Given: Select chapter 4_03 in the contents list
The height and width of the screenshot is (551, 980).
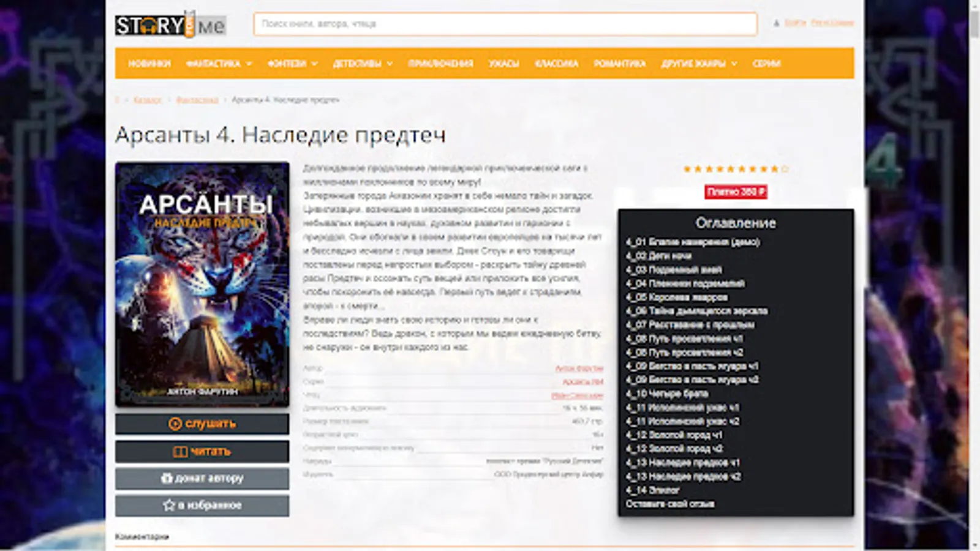Looking at the screenshot, I should pos(674,270).
